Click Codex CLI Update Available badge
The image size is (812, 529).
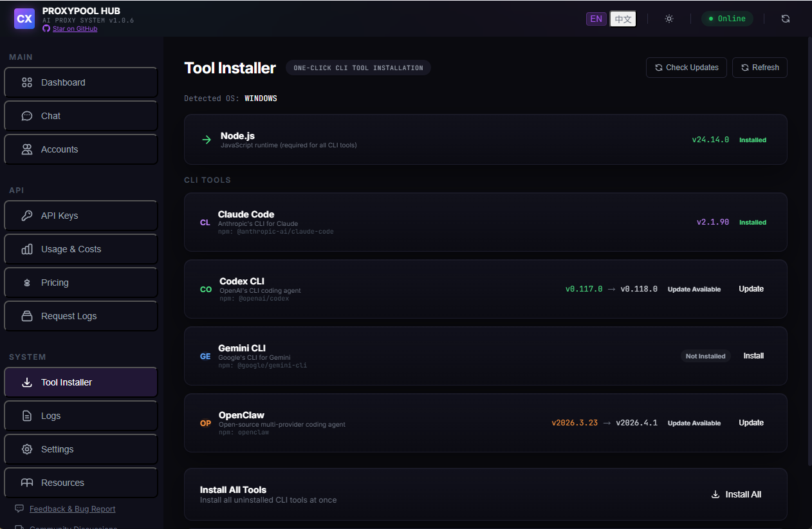(694, 289)
